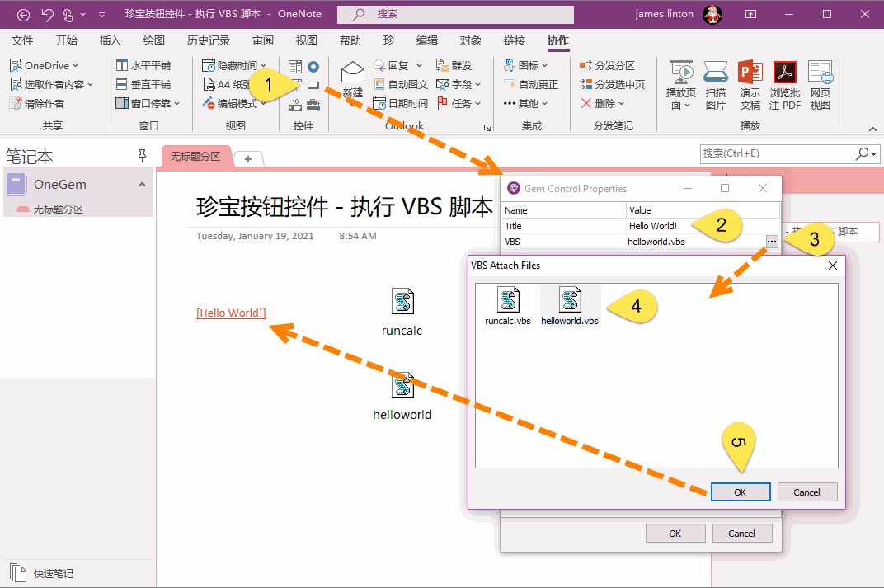This screenshot has width=884, height=588.
Task: Collapse the ribbon with the chevron arrow
Action: click(872, 129)
